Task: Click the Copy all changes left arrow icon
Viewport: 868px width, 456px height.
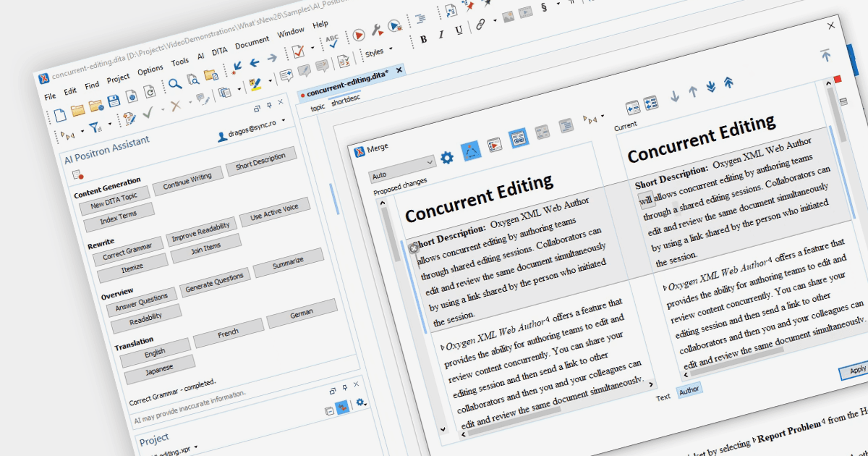Action: coord(650,103)
